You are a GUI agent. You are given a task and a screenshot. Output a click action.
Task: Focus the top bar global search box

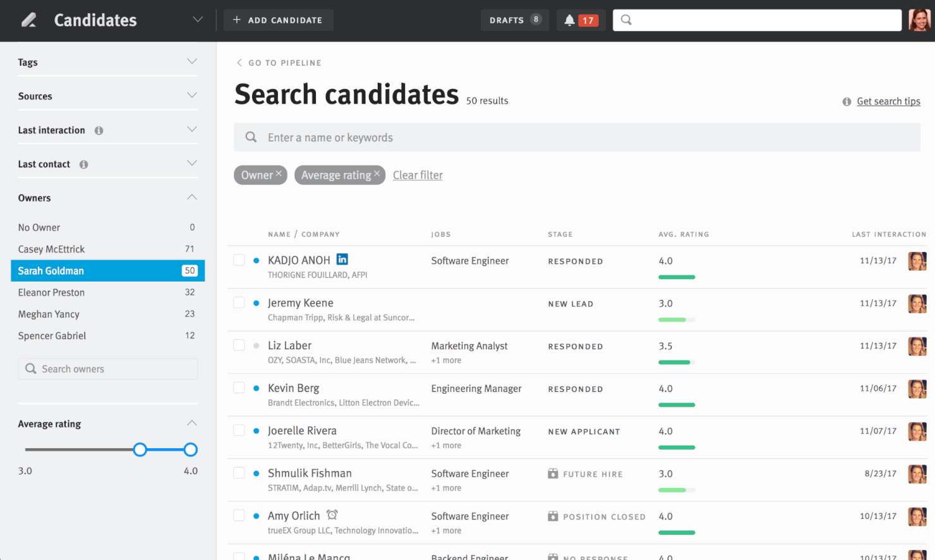pos(757,20)
